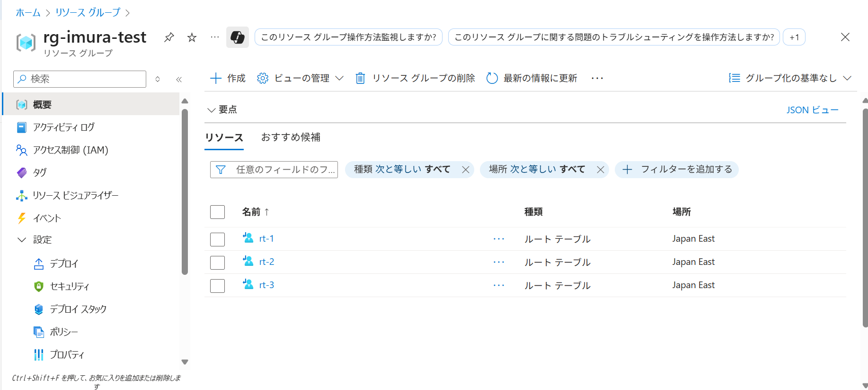This screenshot has height=390, width=868.
Task: Click the plus icon for 作成
Action: coord(215,78)
